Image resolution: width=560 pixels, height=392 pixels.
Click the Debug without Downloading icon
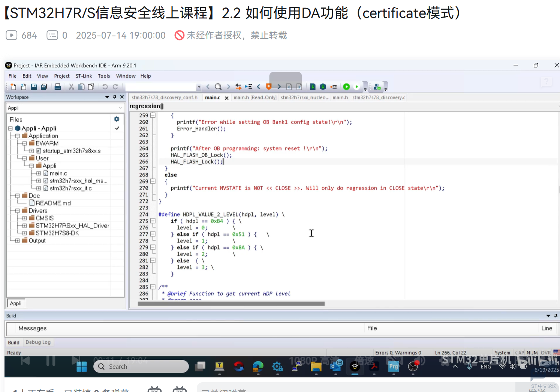click(x=356, y=87)
